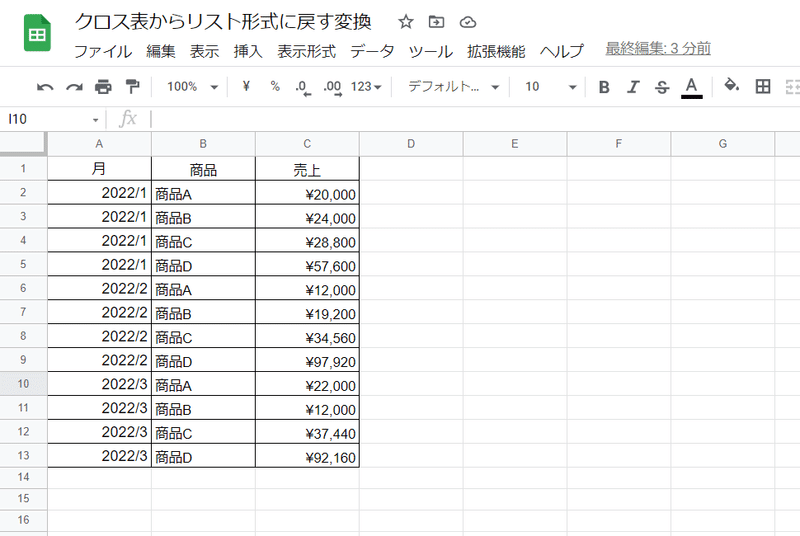The image size is (800, 536).
Task: Open the fill color picker
Action: [732, 85]
